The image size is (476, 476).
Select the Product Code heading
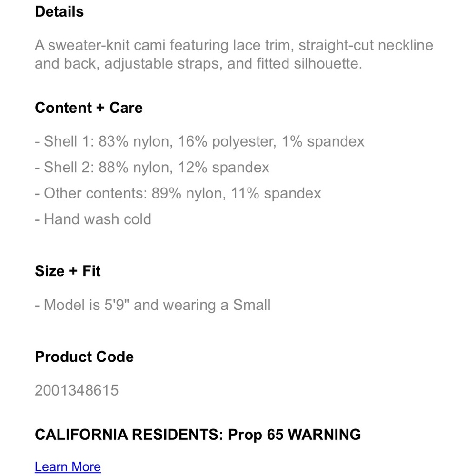click(x=84, y=357)
